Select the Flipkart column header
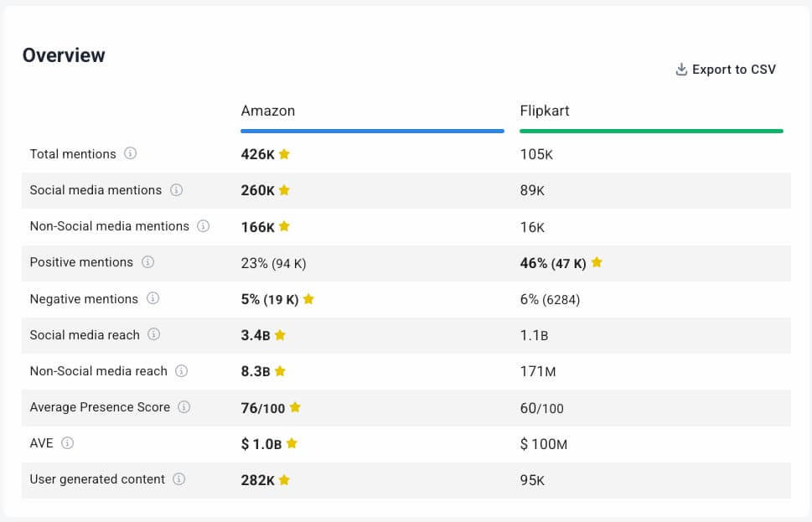This screenshot has height=522, width=812. 545,111
